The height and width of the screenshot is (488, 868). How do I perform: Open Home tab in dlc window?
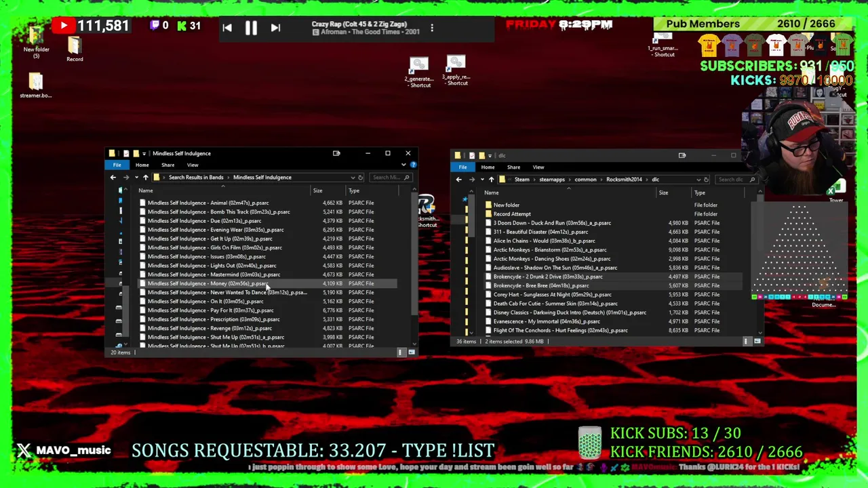click(488, 167)
